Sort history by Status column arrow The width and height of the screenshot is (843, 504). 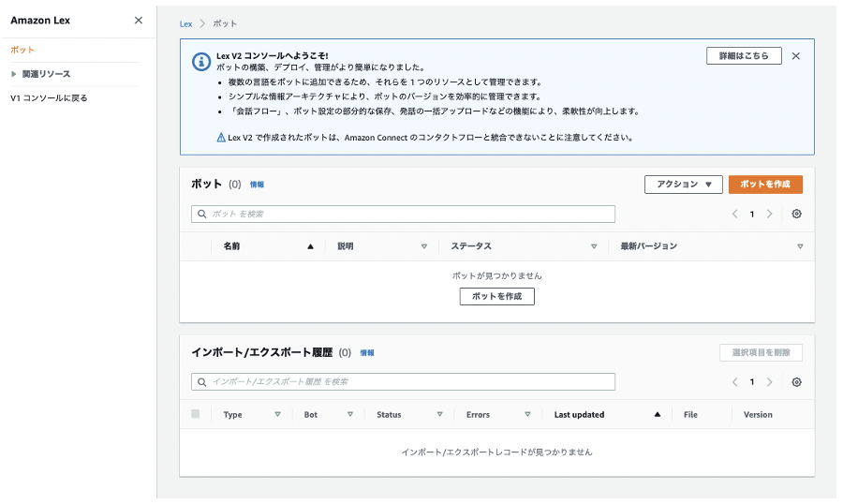[440, 415]
